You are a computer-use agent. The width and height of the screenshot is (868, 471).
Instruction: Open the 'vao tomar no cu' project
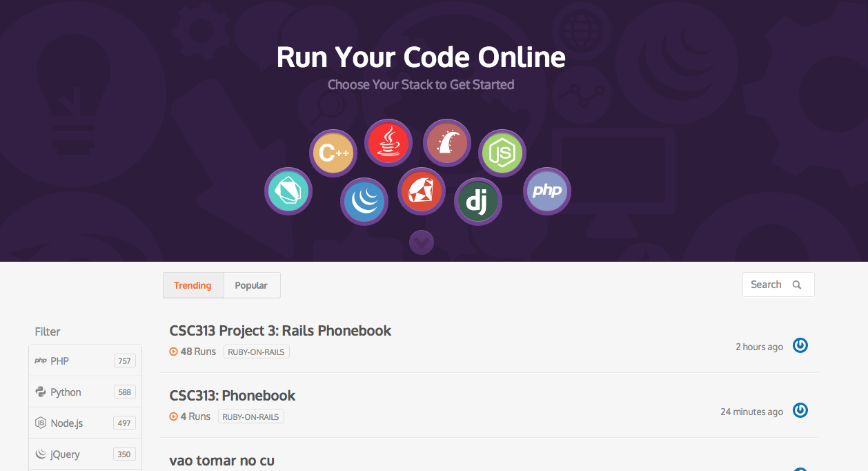tap(221, 461)
